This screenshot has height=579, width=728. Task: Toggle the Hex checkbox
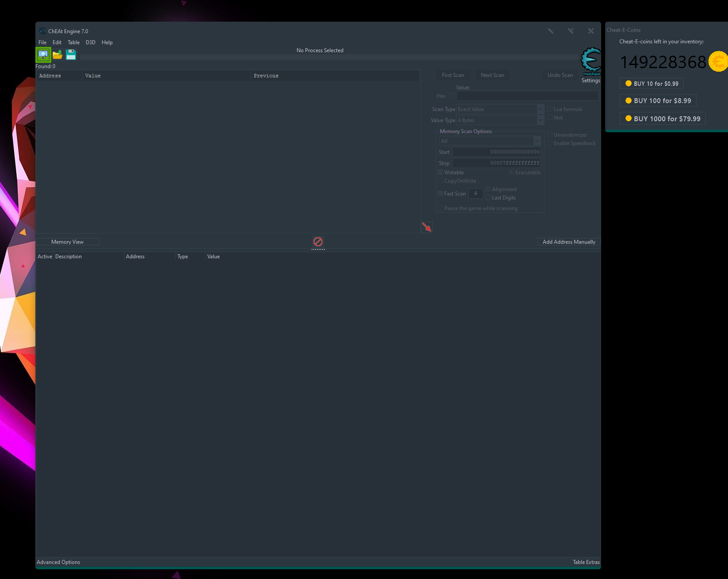452,96
